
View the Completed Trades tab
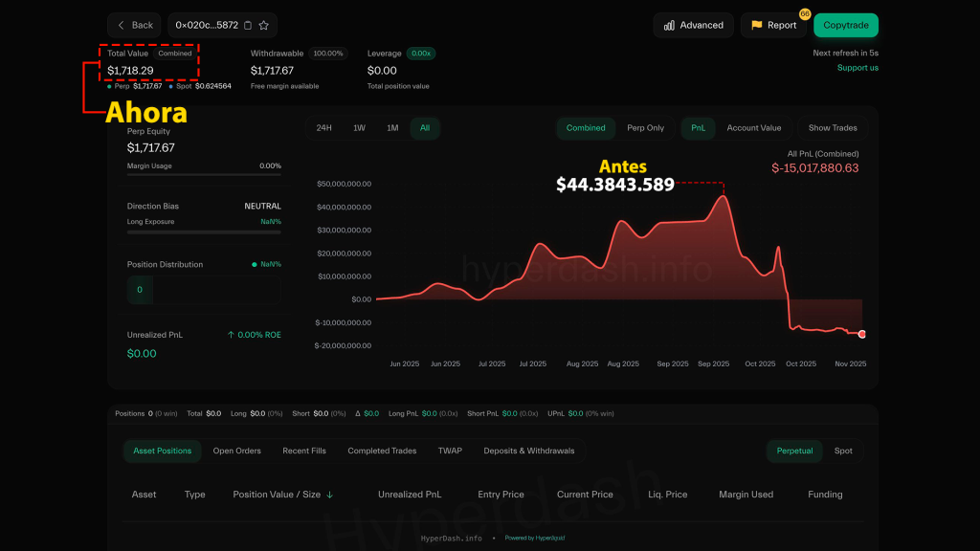(382, 451)
